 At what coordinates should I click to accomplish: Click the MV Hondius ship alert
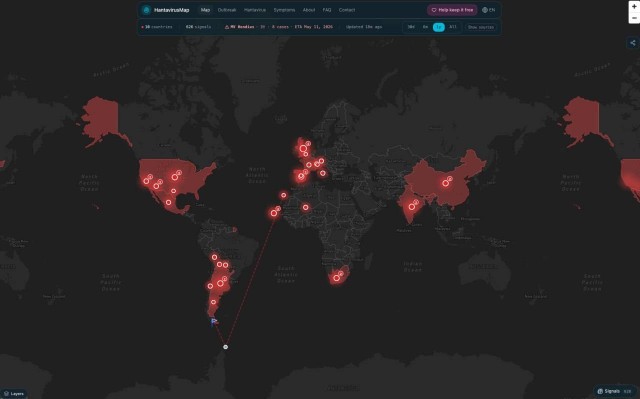[x=279, y=27]
